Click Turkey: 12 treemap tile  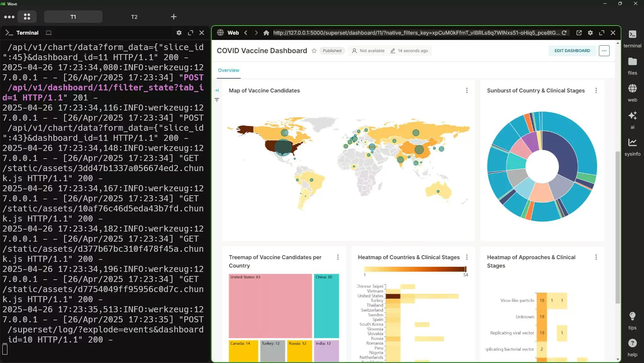point(272,351)
